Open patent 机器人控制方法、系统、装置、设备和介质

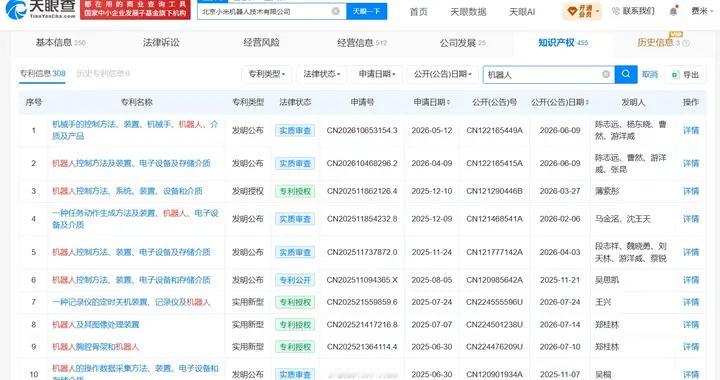127,191
